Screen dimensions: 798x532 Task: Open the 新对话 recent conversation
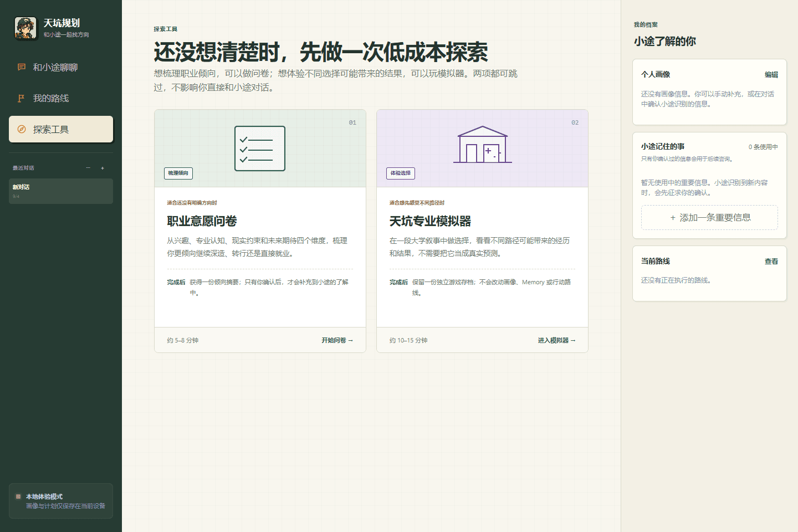click(x=61, y=191)
